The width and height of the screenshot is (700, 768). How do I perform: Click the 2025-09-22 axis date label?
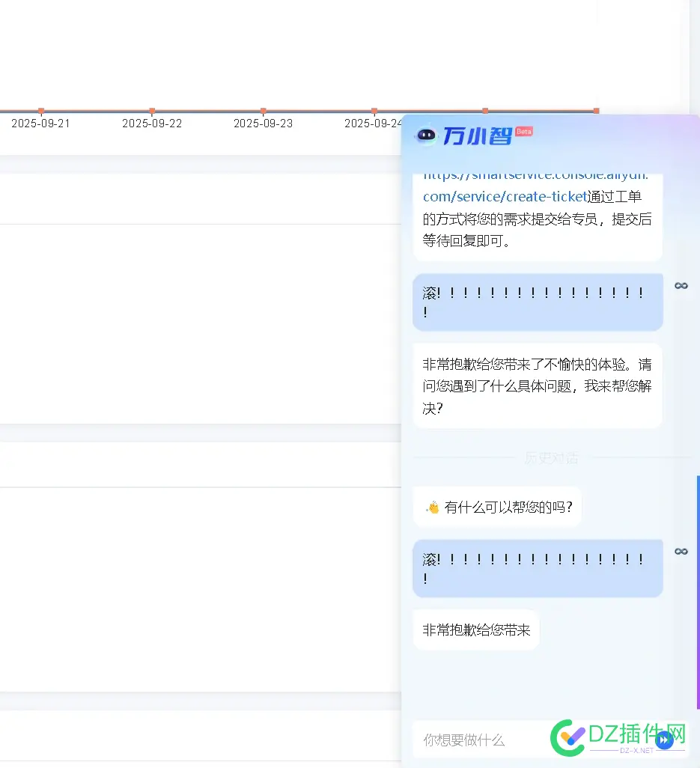coord(152,124)
